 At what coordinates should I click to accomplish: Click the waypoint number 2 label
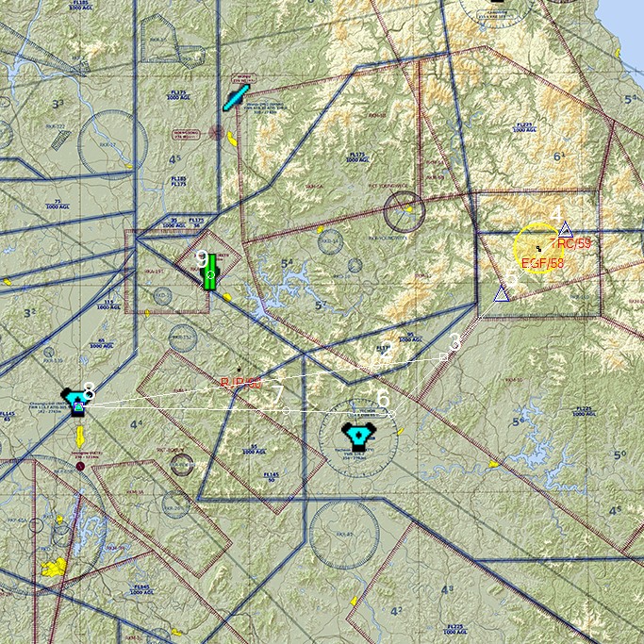pos(386,349)
